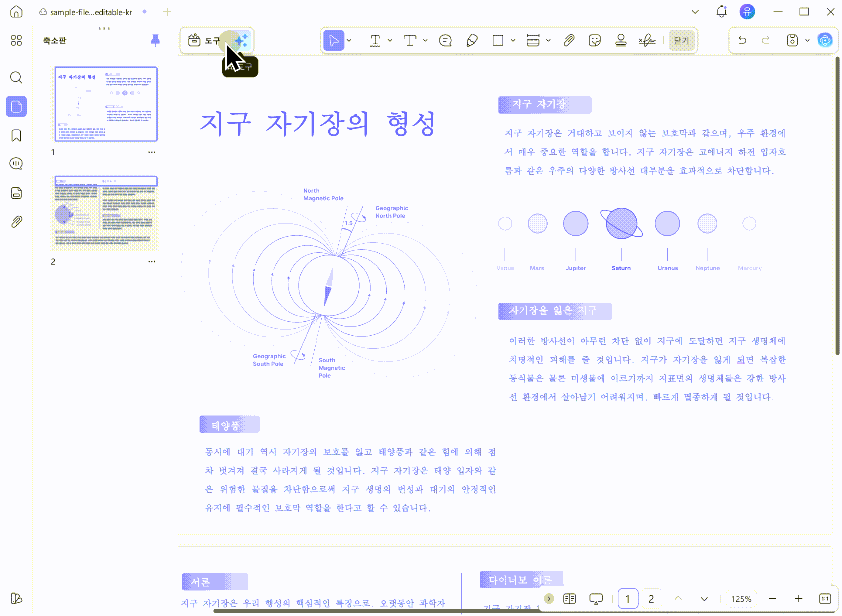Click the layers icon at sidebar bottom

[16, 598]
